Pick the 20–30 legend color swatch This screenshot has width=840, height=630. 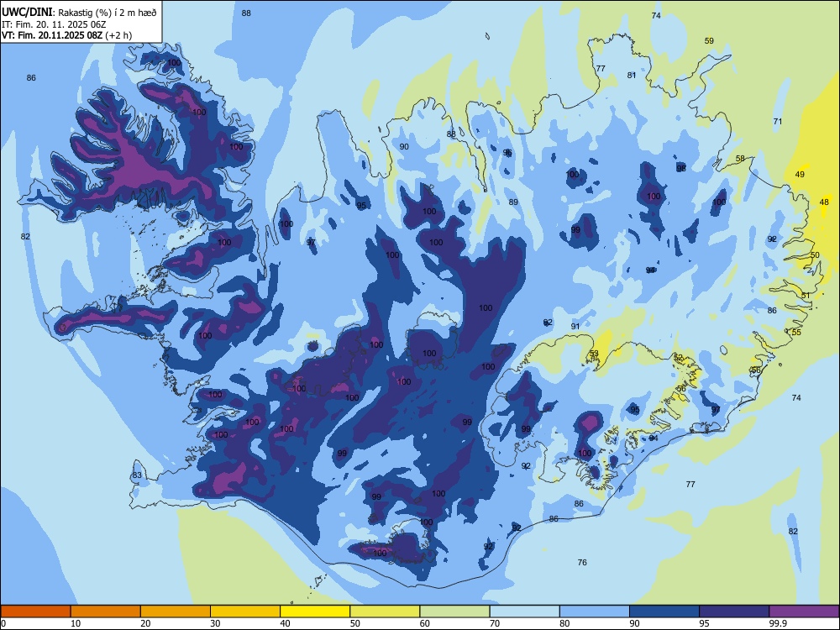pos(176,612)
